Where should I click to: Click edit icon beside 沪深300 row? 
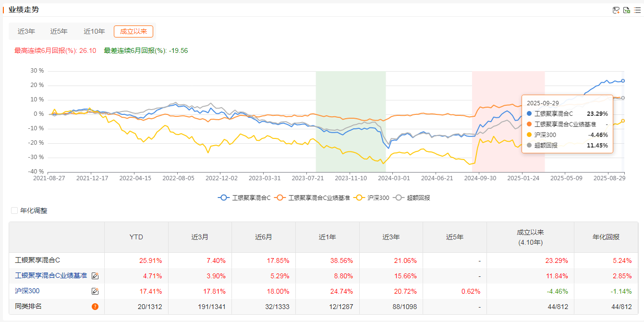[x=95, y=291]
